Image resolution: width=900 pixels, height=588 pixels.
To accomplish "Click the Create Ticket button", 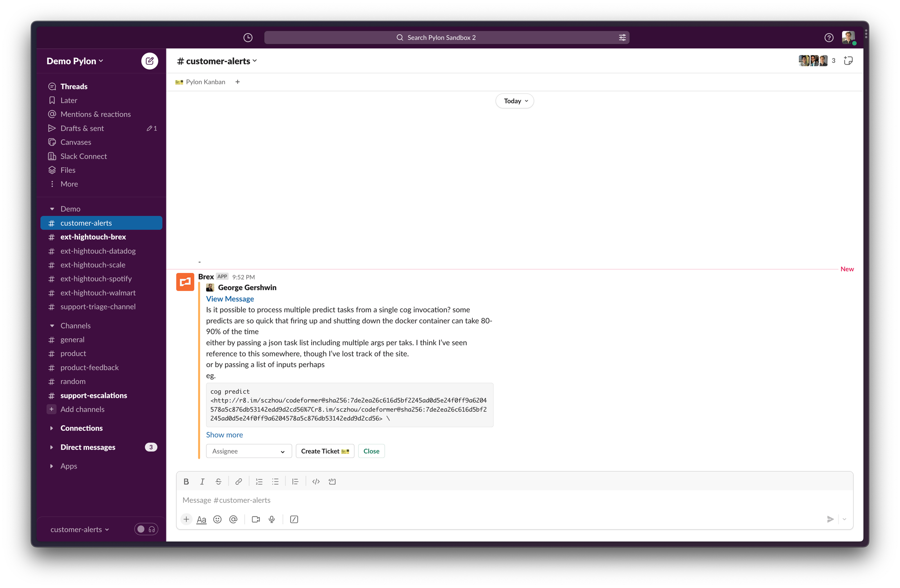I will tap(325, 451).
